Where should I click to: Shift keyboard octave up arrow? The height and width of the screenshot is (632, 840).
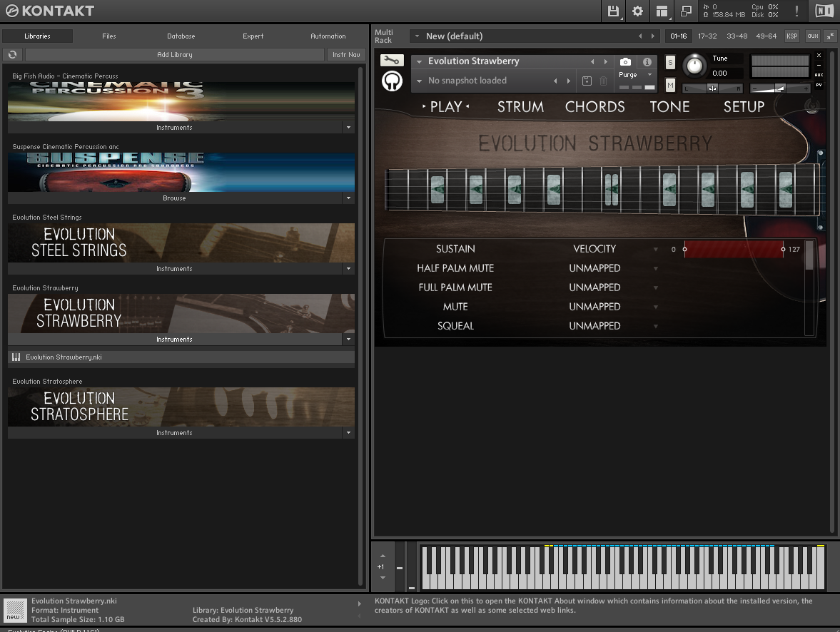pyautogui.click(x=383, y=556)
